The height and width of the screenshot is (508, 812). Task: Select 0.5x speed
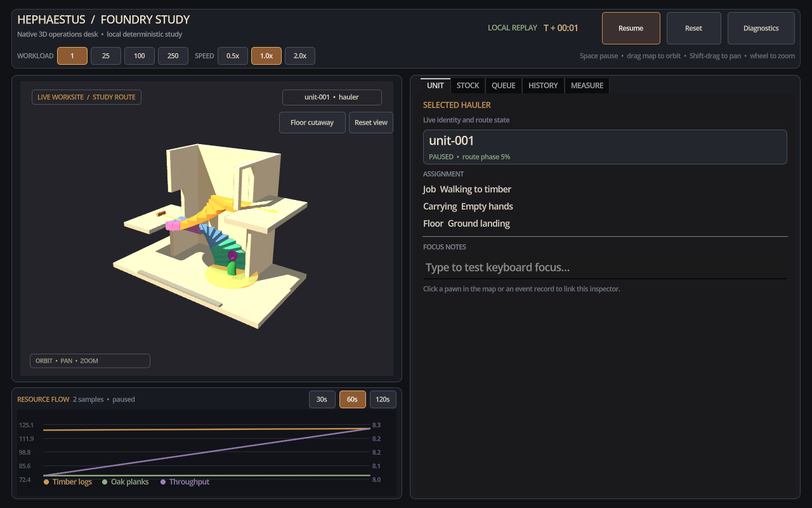233,56
